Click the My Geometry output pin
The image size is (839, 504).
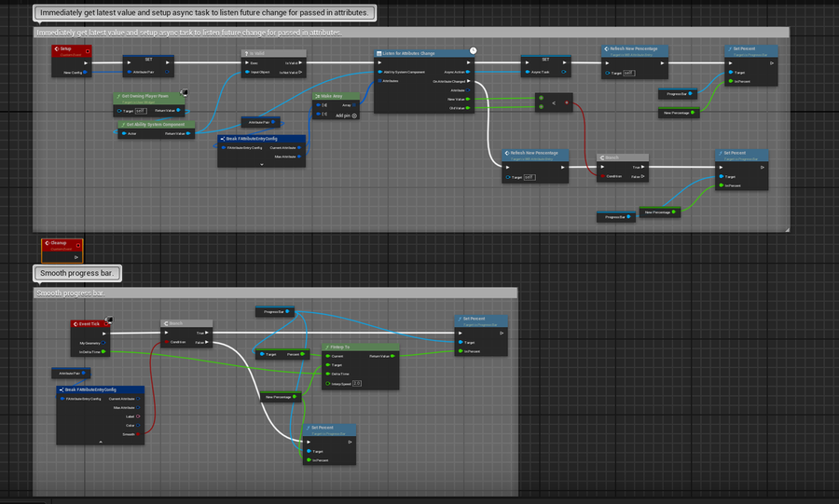(103, 343)
